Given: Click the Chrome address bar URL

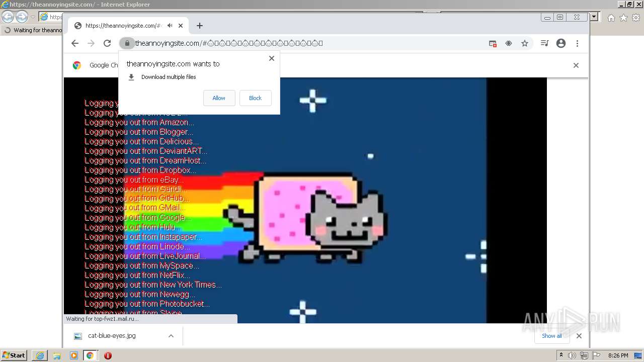Looking at the screenshot, I should click(229, 43).
